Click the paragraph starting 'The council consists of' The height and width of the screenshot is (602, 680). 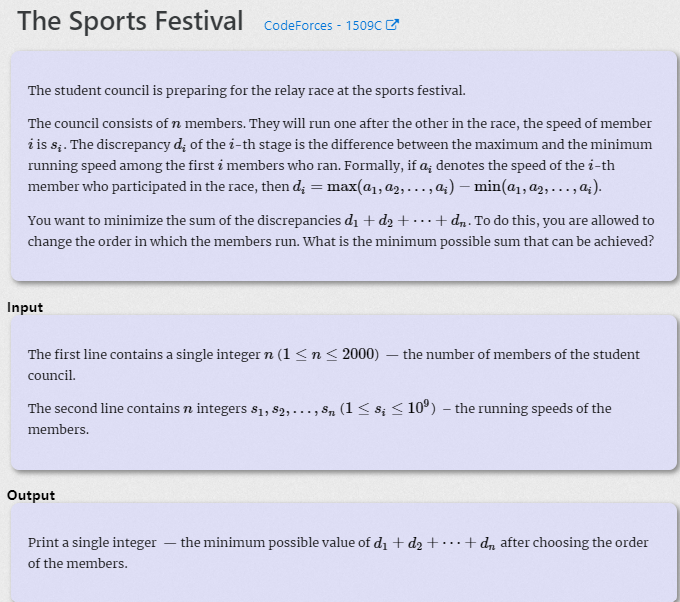(x=340, y=155)
